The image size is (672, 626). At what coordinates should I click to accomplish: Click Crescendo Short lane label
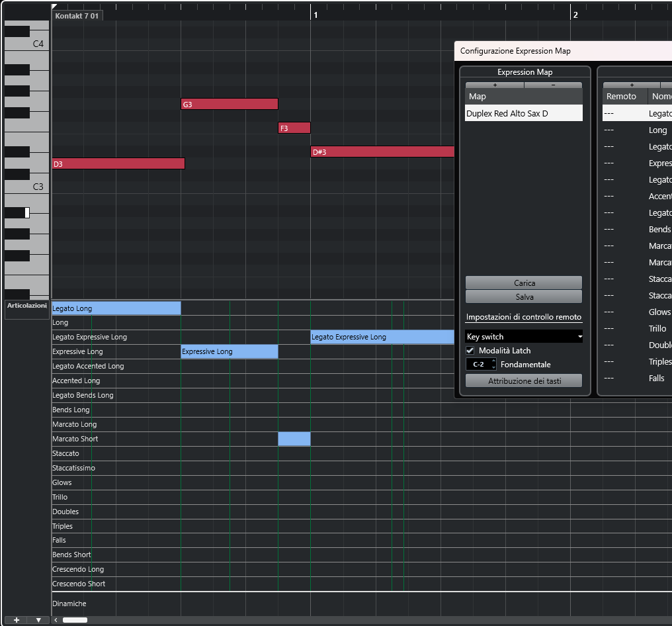79,584
